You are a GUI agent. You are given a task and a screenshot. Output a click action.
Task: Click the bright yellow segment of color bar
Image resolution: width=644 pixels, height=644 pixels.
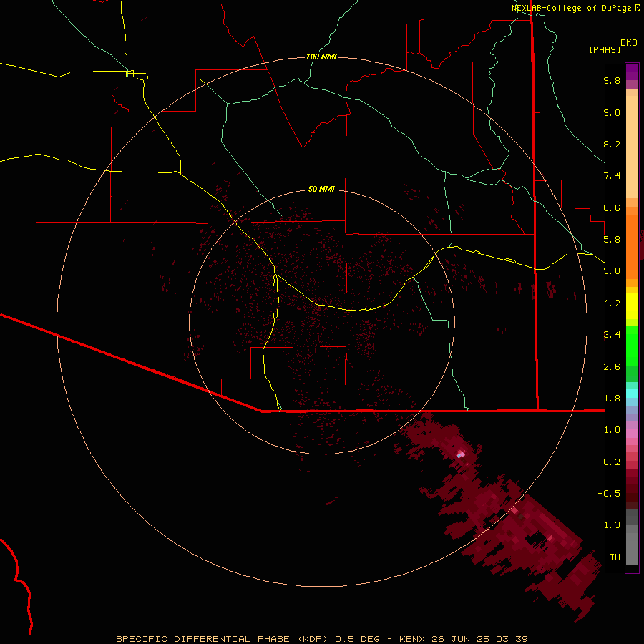pyautogui.click(x=632, y=306)
